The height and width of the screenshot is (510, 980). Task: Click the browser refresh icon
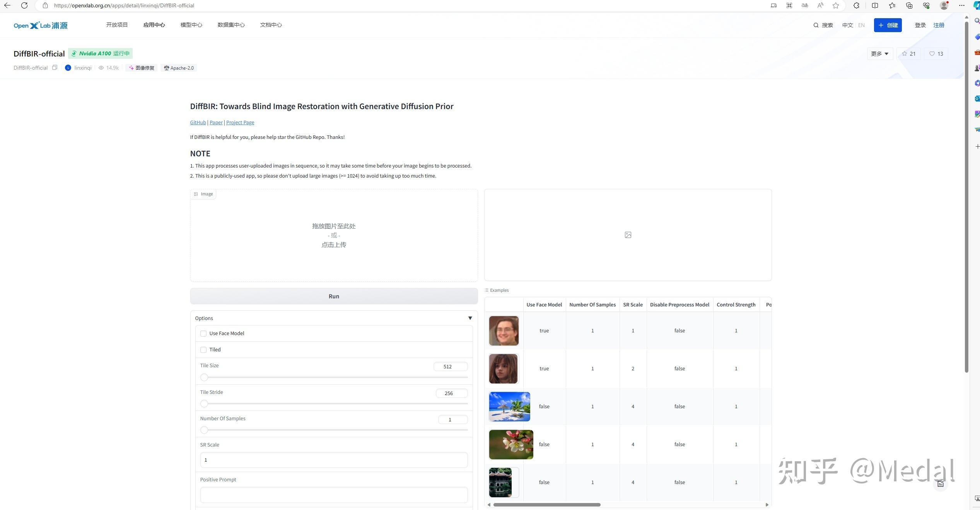click(24, 5)
